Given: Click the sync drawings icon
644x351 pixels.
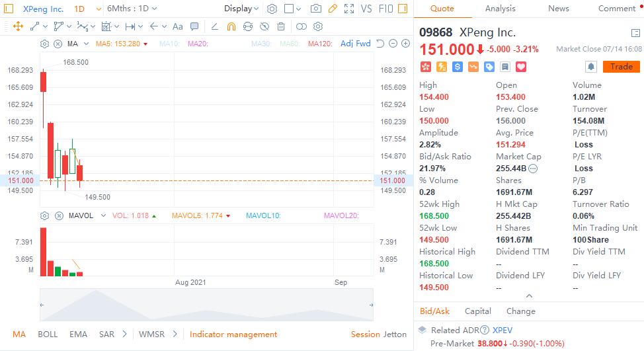Looking at the screenshot, I should tap(248, 26).
